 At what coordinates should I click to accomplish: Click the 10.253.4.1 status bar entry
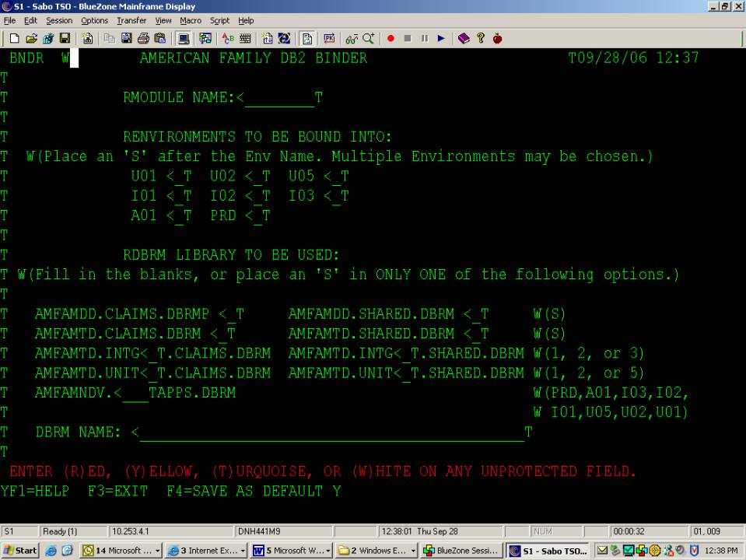point(171,531)
